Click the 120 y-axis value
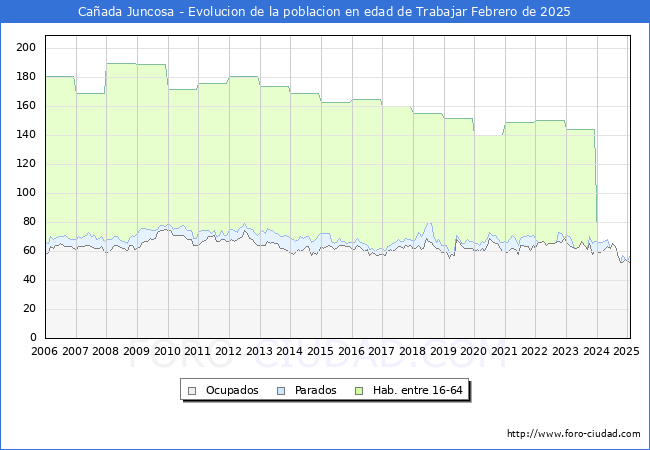 [26, 164]
